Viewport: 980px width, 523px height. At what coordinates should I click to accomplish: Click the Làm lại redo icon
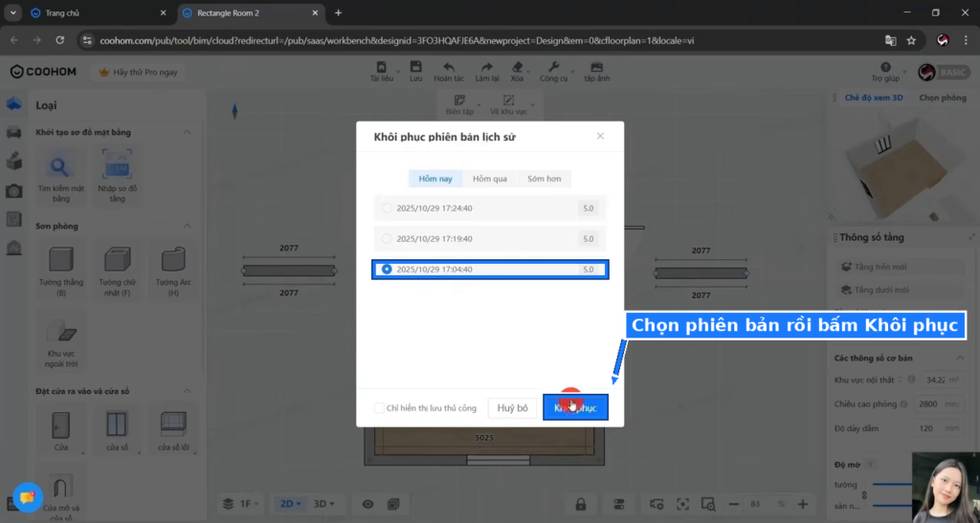(486, 67)
